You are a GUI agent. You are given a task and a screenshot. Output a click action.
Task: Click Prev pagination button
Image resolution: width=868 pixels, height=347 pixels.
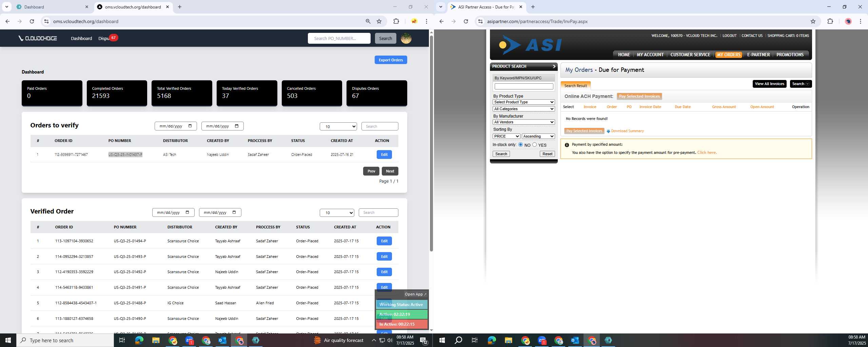pos(371,171)
